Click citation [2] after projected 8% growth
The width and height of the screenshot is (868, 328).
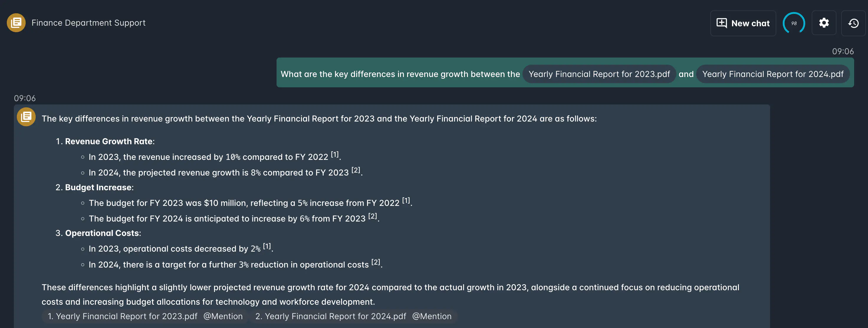(x=356, y=170)
